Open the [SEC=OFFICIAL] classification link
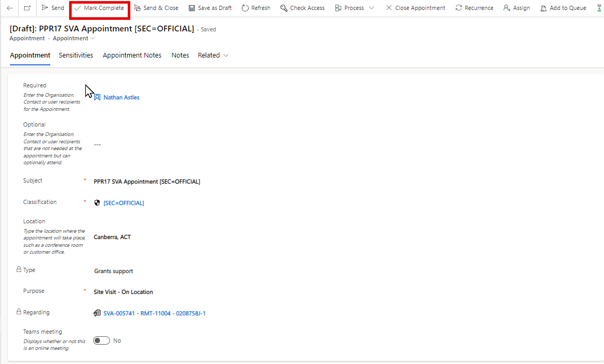This screenshot has width=604, height=364. click(124, 203)
